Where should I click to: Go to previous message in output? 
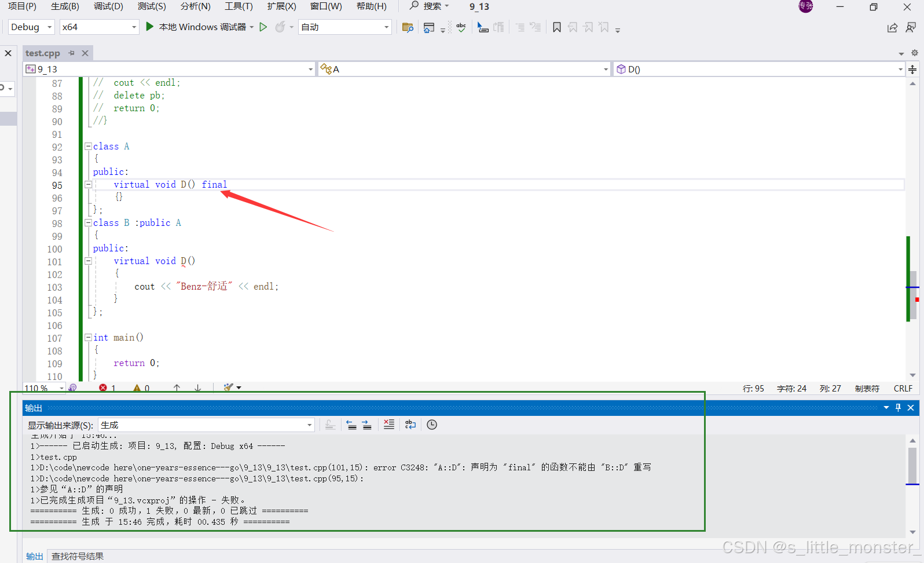(x=351, y=425)
